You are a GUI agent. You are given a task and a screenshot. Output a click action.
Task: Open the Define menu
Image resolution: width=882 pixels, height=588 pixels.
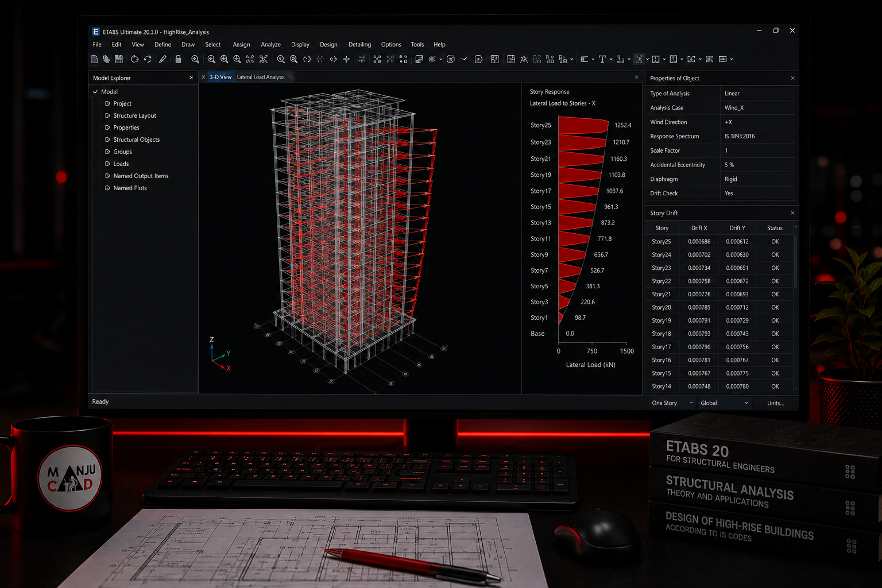[x=163, y=44]
